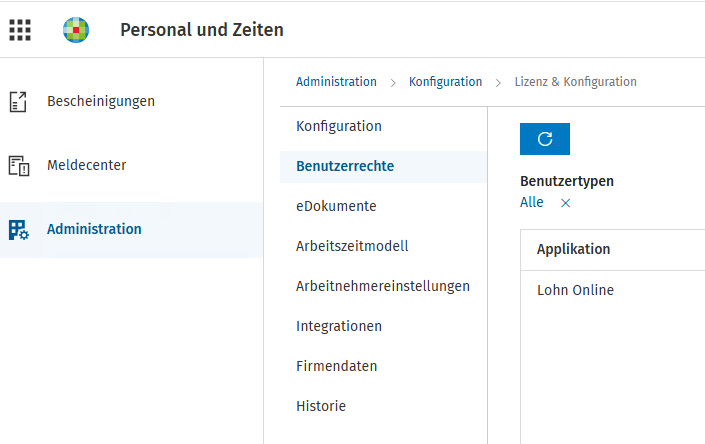Viewport: 705px width, 444px height.
Task: Click Lizenz & Konfiguration breadcrumb text
Action: click(x=576, y=82)
